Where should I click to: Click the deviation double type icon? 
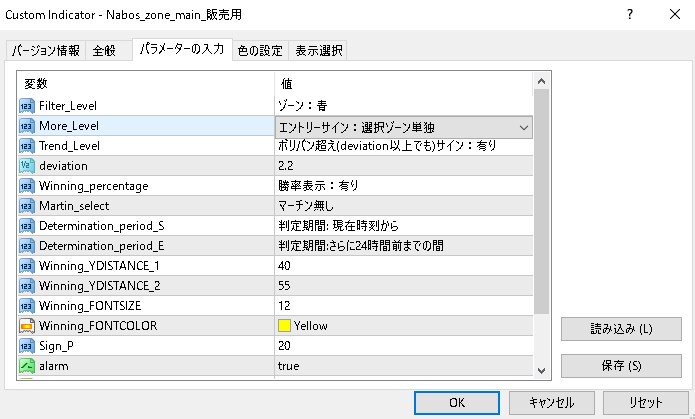click(27, 166)
